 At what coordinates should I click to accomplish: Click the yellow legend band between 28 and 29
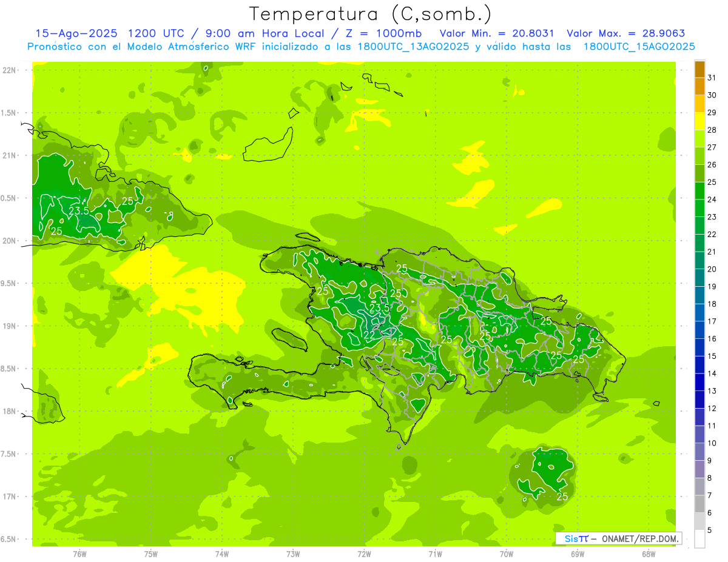tap(699, 121)
